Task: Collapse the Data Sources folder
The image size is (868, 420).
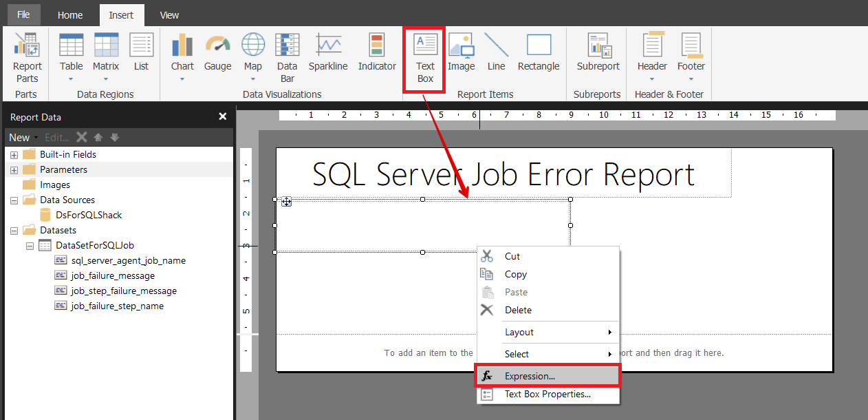Action: (x=14, y=200)
